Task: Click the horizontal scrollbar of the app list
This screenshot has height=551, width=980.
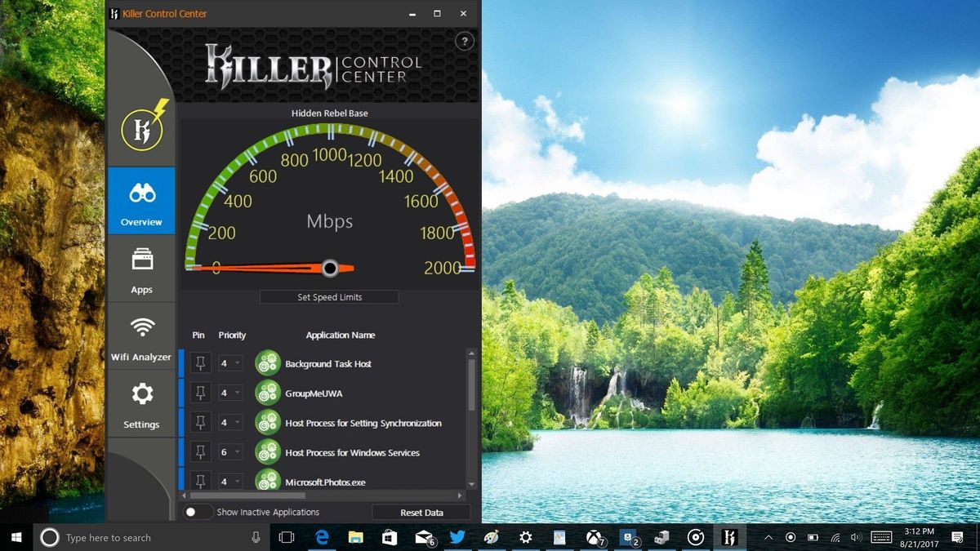Action: pos(247,495)
